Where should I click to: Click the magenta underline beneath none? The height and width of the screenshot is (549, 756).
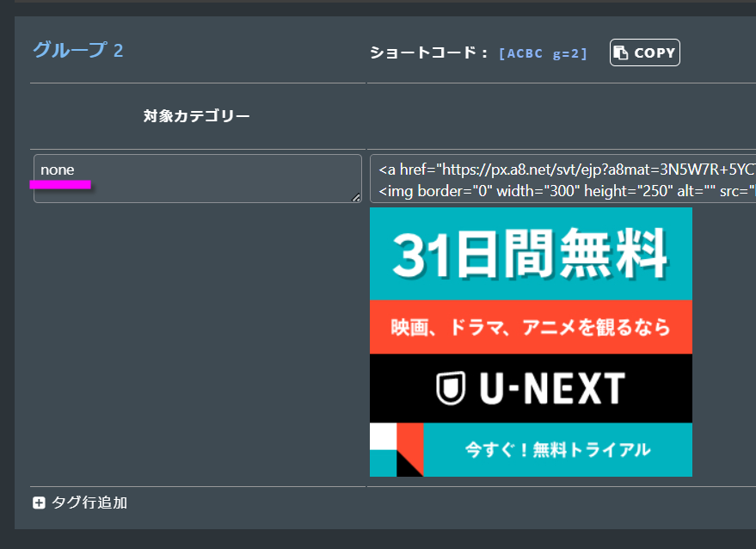(59, 184)
